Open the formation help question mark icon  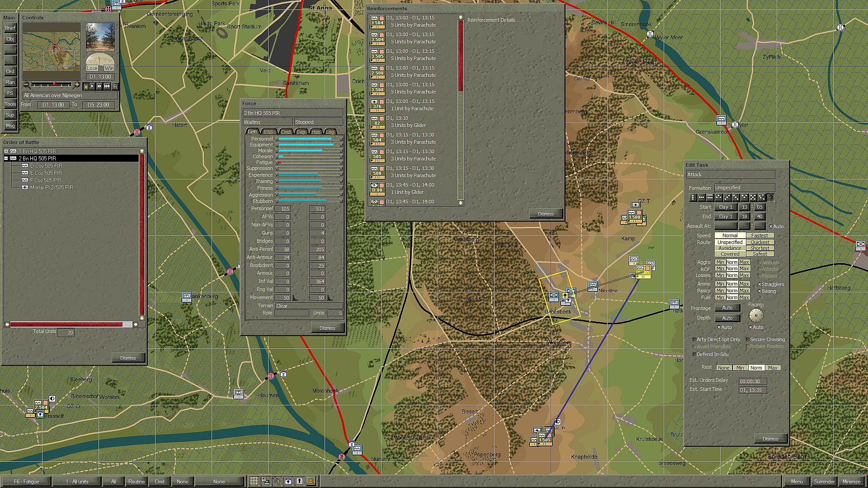(x=771, y=197)
